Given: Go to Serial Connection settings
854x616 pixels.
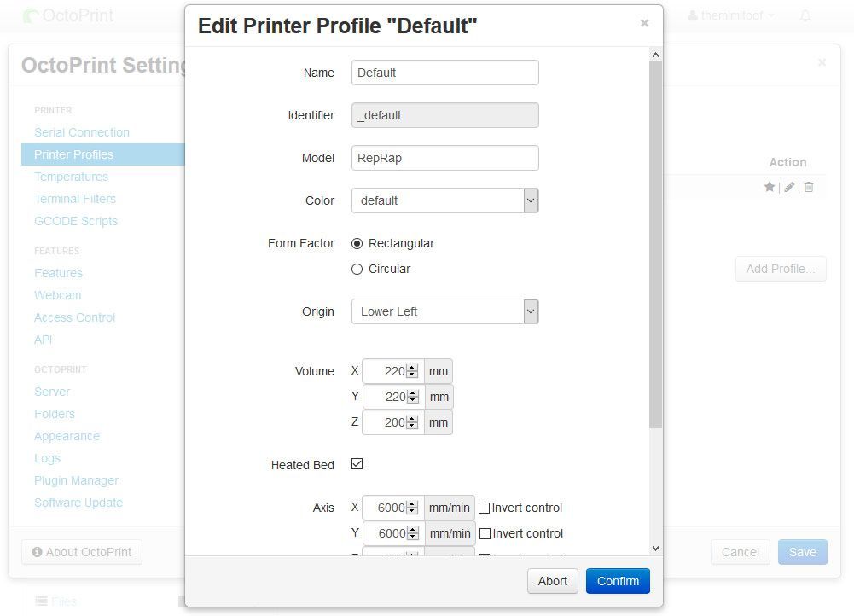Looking at the screenshot, I should click(x=82, y=132).
